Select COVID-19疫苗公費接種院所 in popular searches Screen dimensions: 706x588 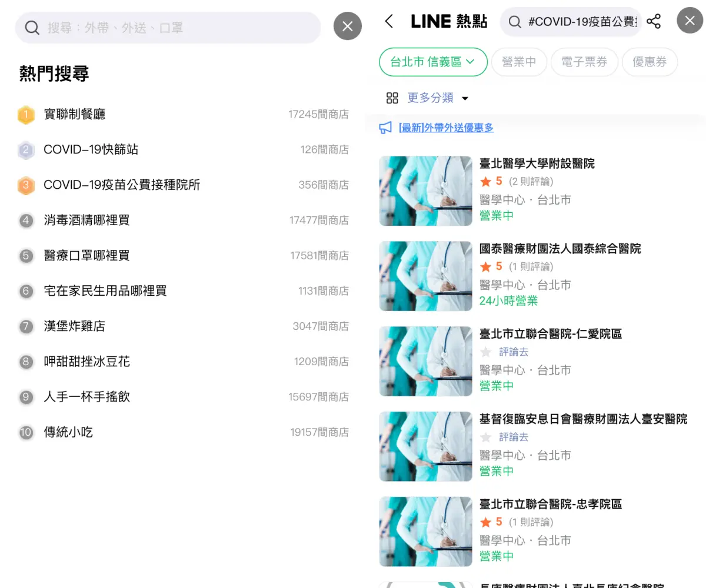pyautogui.click(x=122, y=185)
